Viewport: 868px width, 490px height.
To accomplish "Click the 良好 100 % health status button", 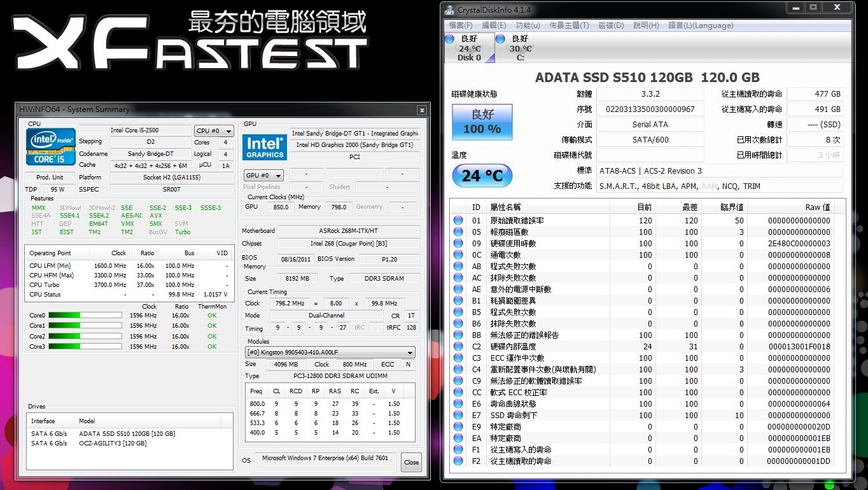I will click(482, 122).
